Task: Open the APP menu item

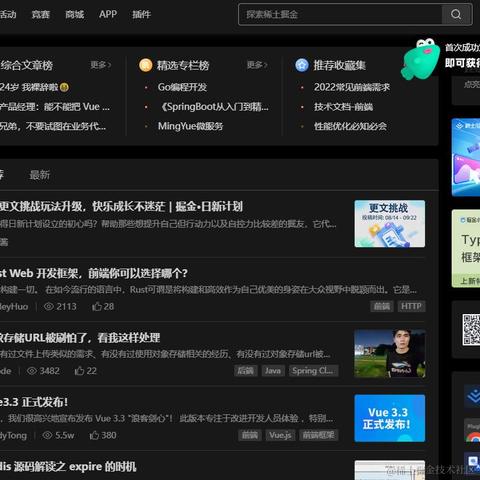Action: tap(108, 14)
